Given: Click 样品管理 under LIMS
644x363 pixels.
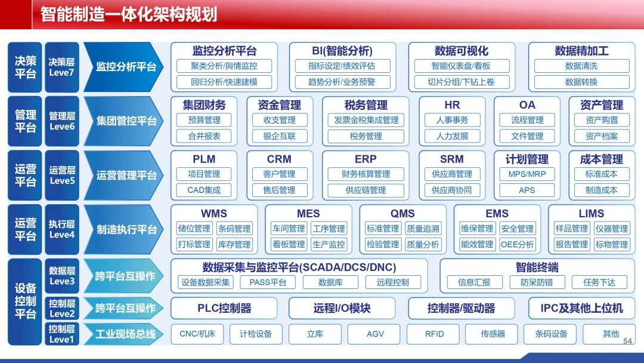Looking at the screenshot, I should coord(572,229).
